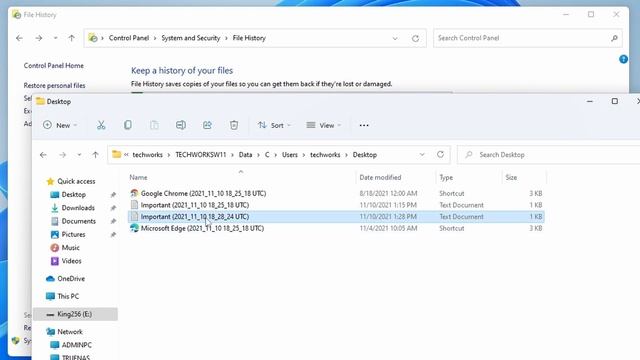Sort by the Date modified column header
The image size is (640, 360).
click(x=380, y=178)
